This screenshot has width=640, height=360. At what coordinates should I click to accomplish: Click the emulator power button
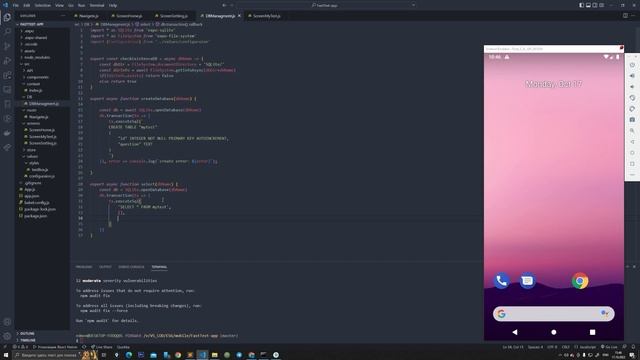[x=632, y=65]
